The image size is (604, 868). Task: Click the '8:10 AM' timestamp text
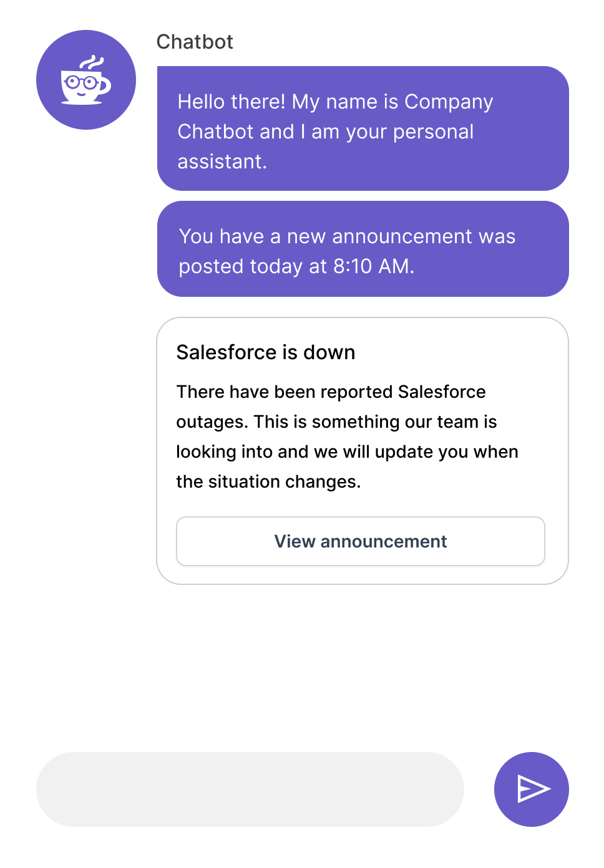tap(373, 266)
